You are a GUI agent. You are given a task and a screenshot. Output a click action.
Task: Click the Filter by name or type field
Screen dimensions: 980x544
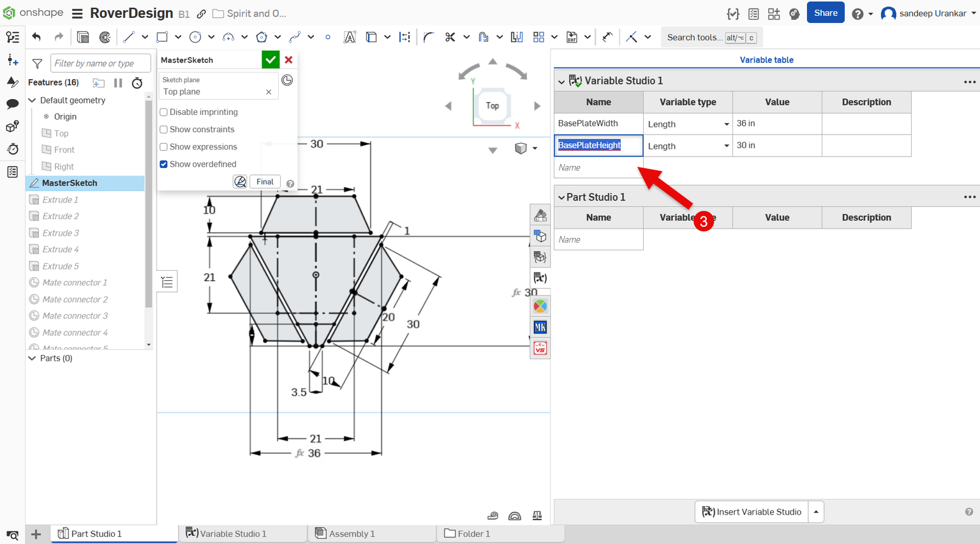(100, 63)
